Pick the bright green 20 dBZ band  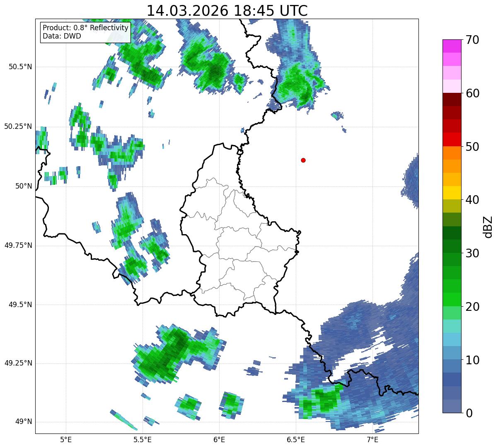pyautogui.click(x=452, y=299)
